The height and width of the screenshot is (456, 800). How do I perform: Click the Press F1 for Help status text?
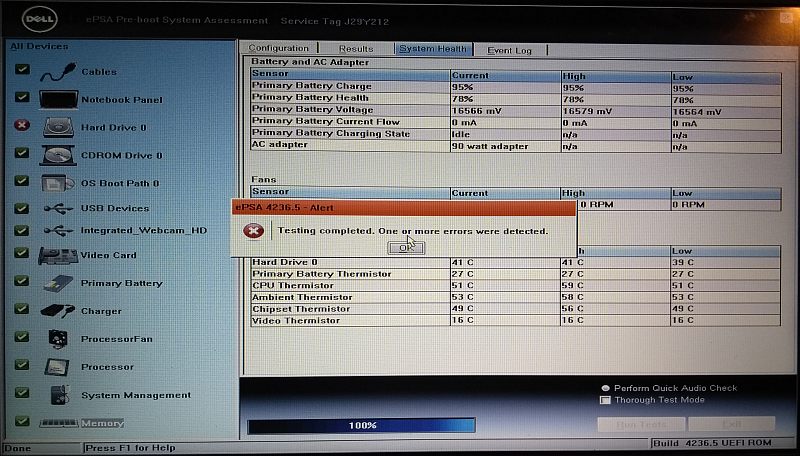click(x=130, y=448)
